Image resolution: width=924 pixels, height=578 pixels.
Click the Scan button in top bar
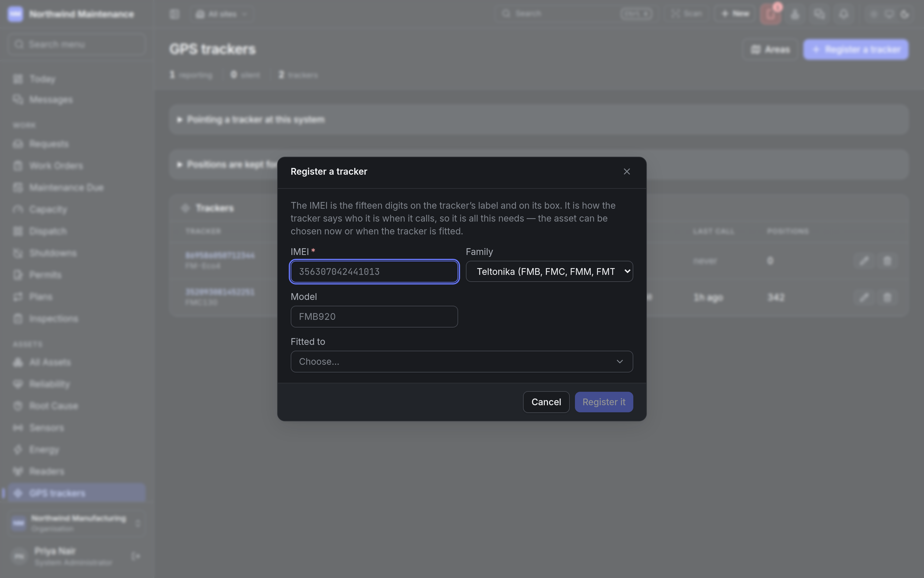[x=687, y=14]
